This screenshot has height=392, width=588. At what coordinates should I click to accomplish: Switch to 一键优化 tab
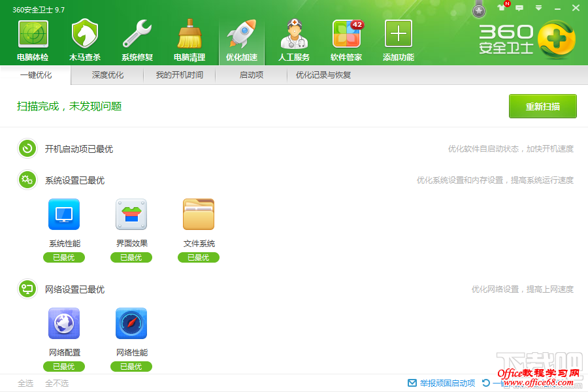coord(36,75)
